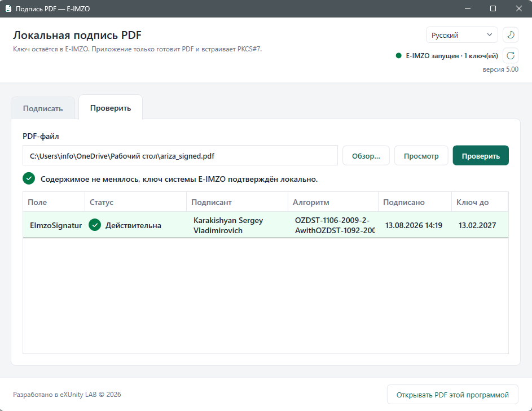
Task: Click the Поле column header
Action: 54,202
